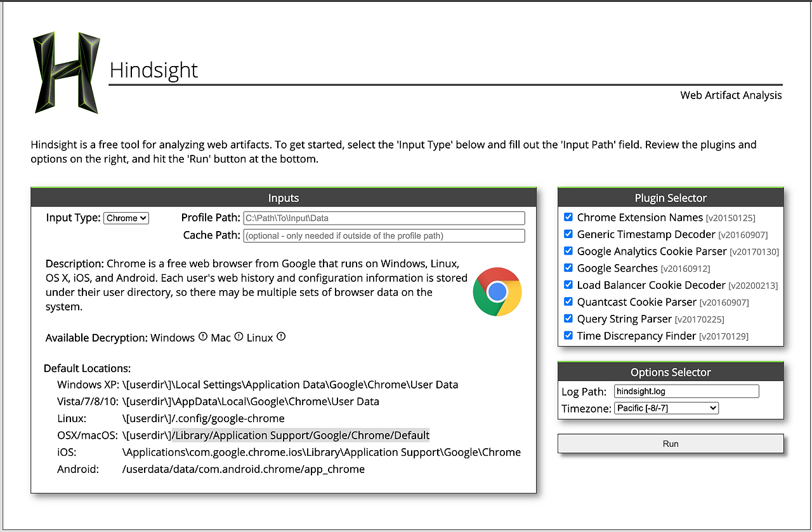Click the Google Analytics version v20170130
Screen dimensions: 812x532
point(754,252)
